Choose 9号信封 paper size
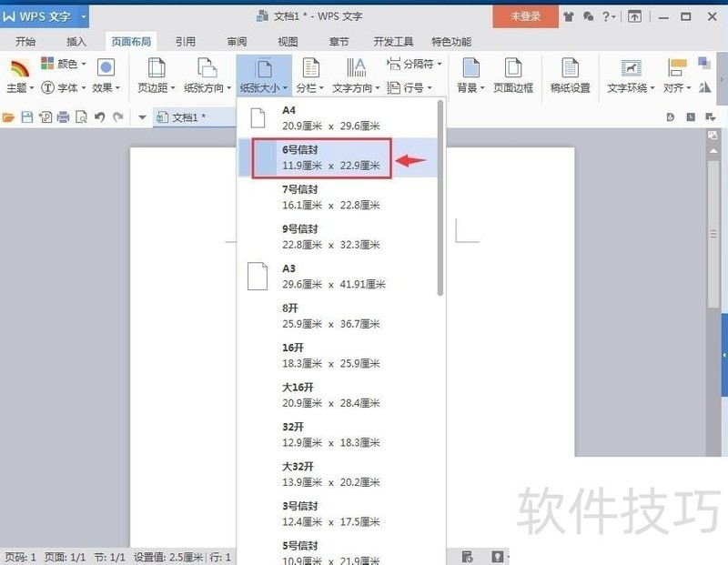Viewport: 728px width, 565px height. [337, 237]
